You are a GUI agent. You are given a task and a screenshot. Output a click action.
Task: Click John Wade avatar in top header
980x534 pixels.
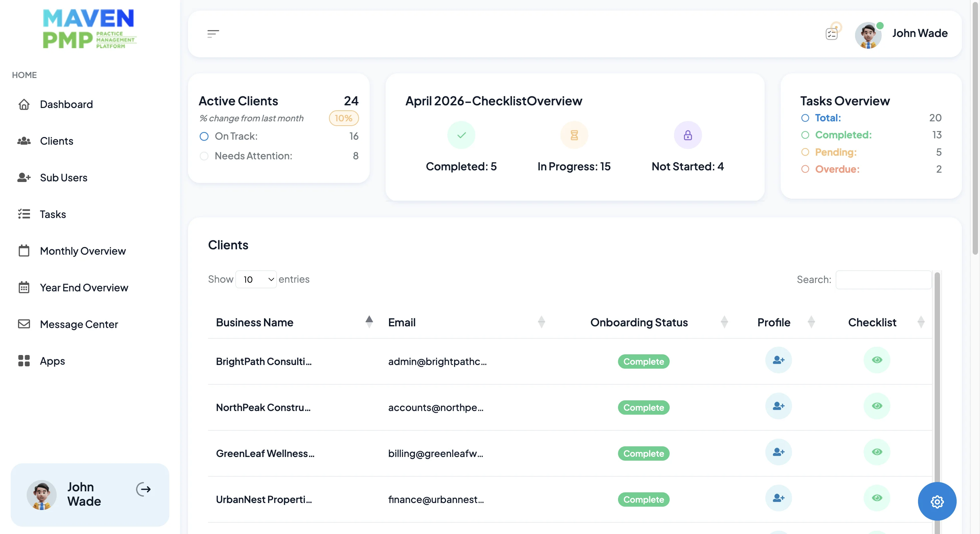click(868, 35)
